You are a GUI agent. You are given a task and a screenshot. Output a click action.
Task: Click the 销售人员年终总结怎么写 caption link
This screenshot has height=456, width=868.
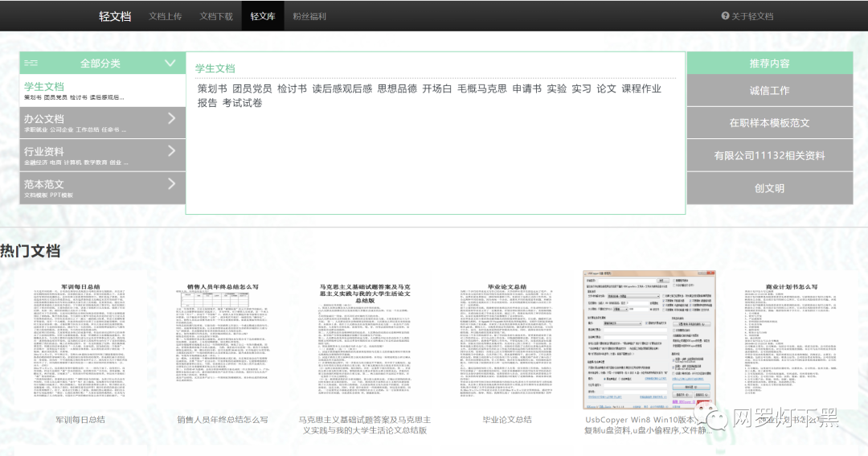223,420
